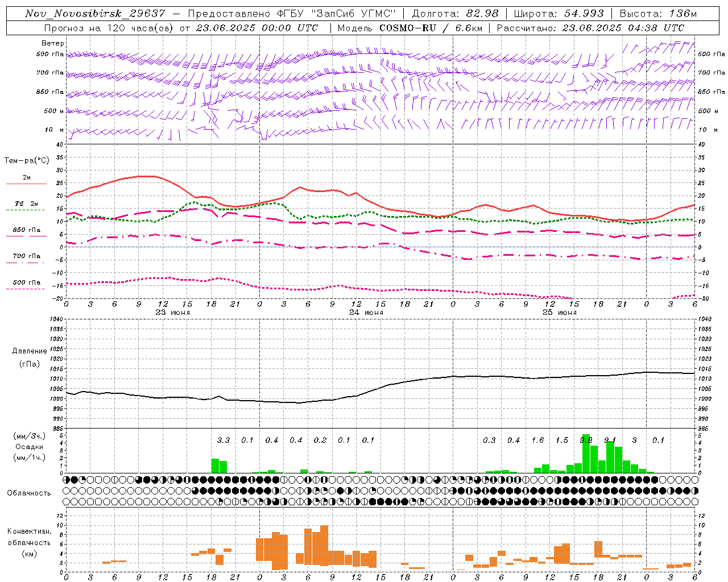This screenshot has height=582, width=728.
Task: Click the (км) unit under convective cloud label
Action: 30,554
